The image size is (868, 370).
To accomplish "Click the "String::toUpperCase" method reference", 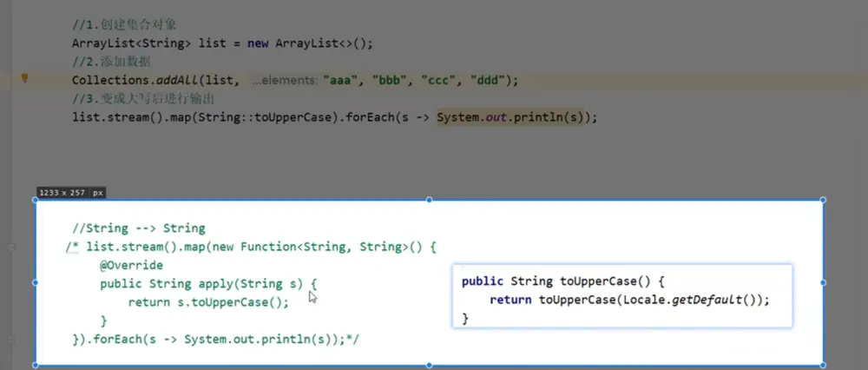I will pyautogui.click(x=266, y=117).
